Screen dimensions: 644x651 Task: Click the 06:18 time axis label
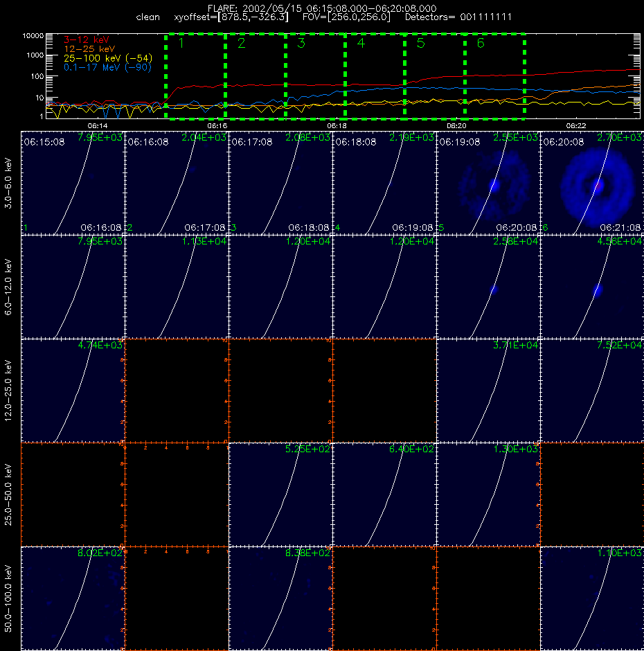tap(337, 125)
